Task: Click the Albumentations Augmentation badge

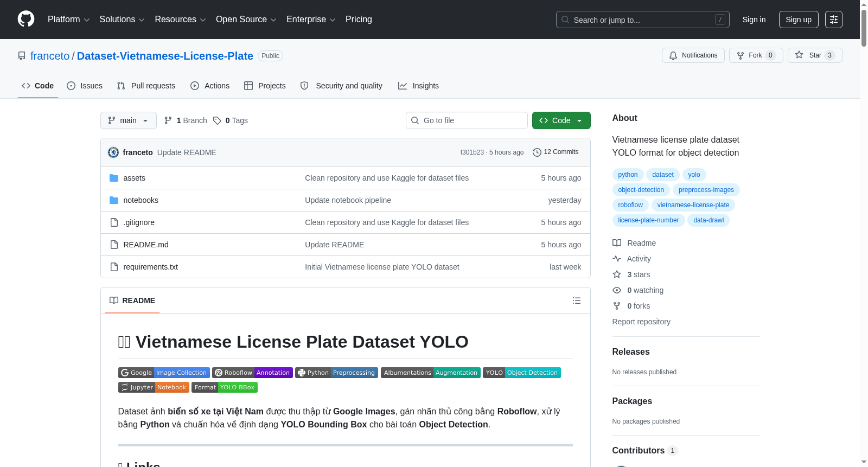Action: (431, 373)
